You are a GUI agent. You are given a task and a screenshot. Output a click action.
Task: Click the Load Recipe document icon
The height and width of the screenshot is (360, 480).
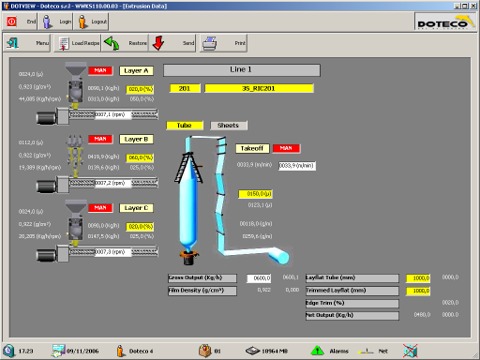(x=63, y=43)
